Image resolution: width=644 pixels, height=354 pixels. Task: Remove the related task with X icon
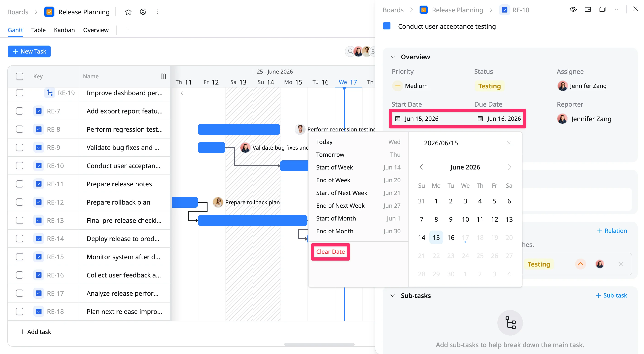click(x=621, y=264)
